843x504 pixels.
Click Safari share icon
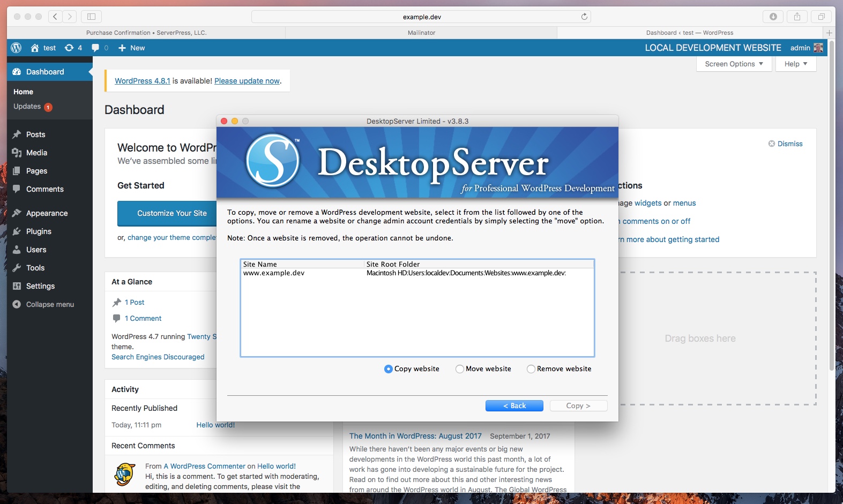coord(797,17)
